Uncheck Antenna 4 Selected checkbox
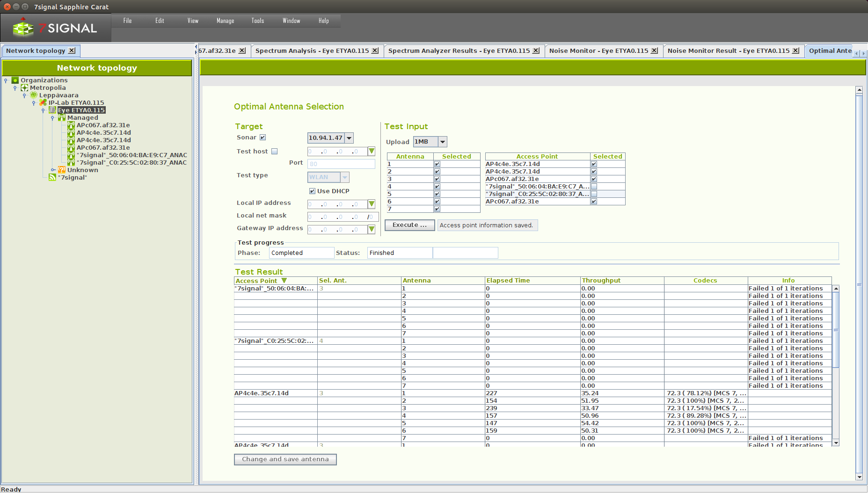Viewport: 868px width, 493px height. click(x=437, y=187)
